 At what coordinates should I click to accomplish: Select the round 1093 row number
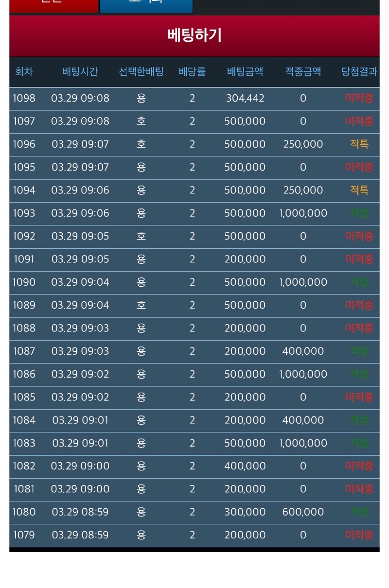point(24,213)
